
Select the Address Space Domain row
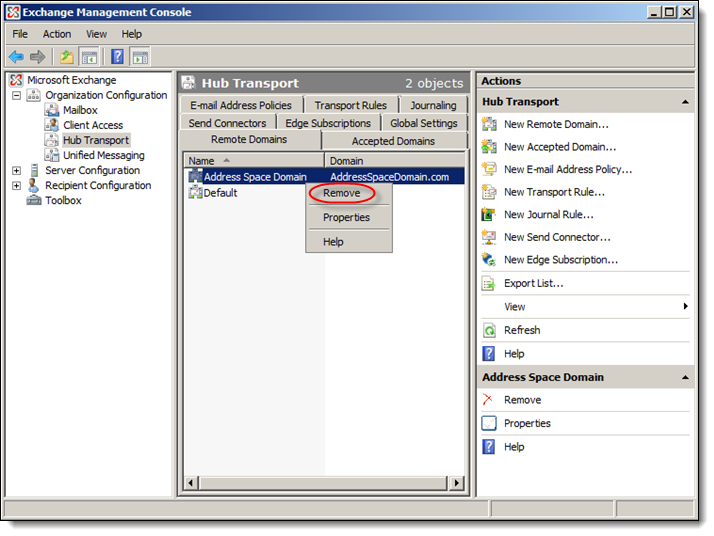tap(326, 176)
